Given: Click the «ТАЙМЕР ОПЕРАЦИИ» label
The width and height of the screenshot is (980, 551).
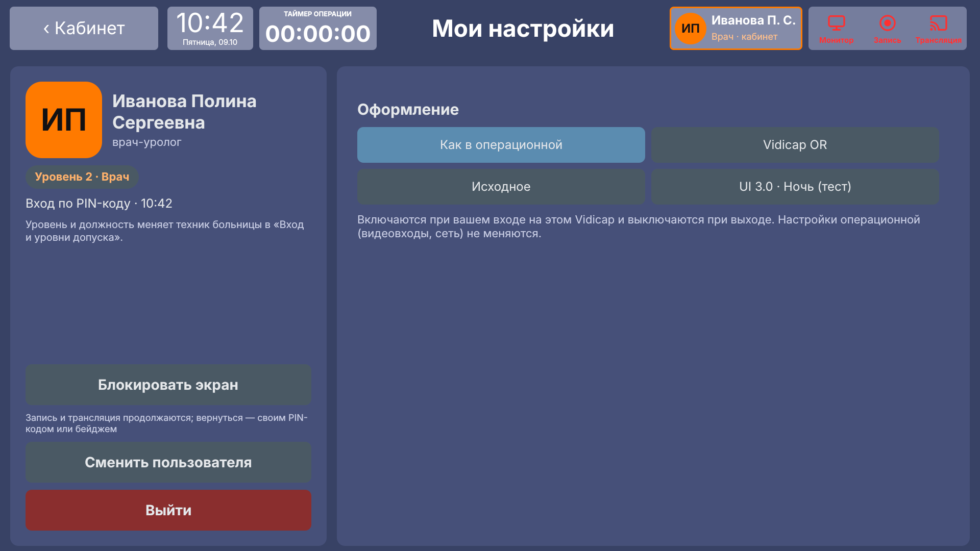Looking at the screenshot, I should [x=317, y=14].
